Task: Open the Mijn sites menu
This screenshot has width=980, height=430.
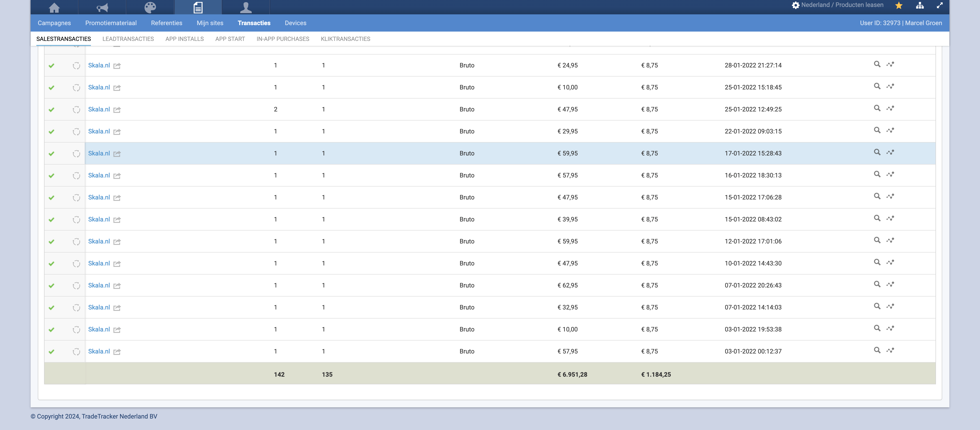Action: tap(210, 23)
